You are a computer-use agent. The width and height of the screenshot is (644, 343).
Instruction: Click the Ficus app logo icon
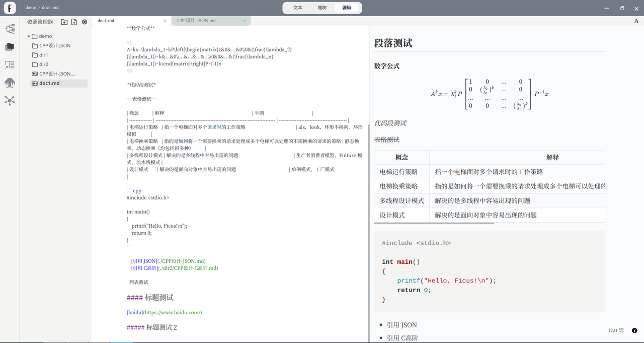click(10, 8)
